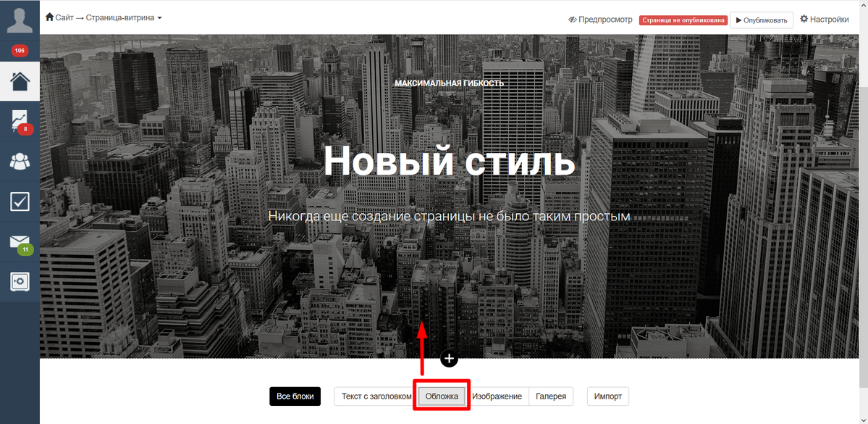Click the red 106 notifications badge
The image size is (868, 424).
point(20,51)
